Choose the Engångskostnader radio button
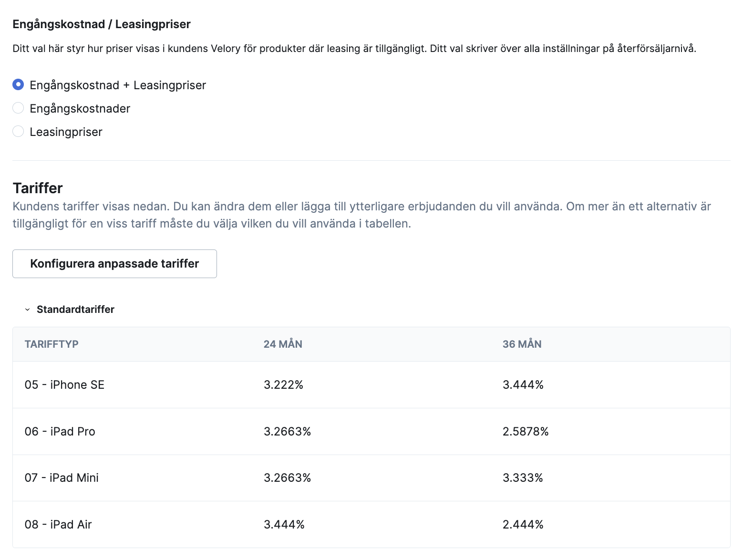The height and width of the screenshot is (560, 743). (18, 108)
